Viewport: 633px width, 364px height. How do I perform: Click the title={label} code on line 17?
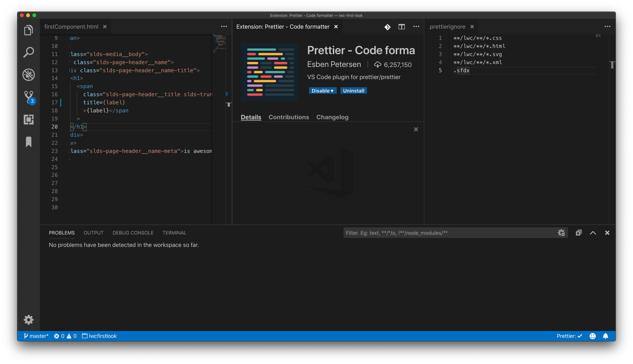click(x=104, y=102)
